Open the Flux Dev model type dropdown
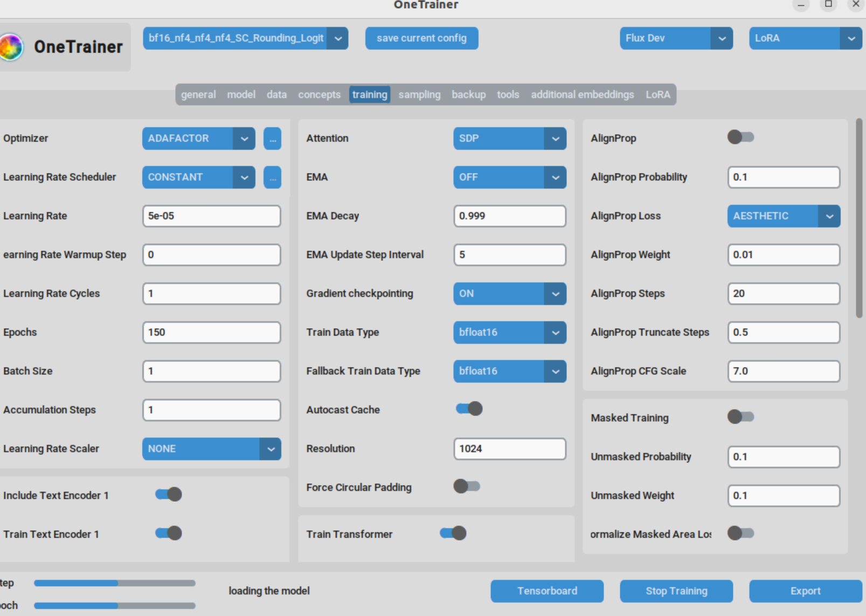The width and height of the screenshot is (866, 616). pos(676,38)
